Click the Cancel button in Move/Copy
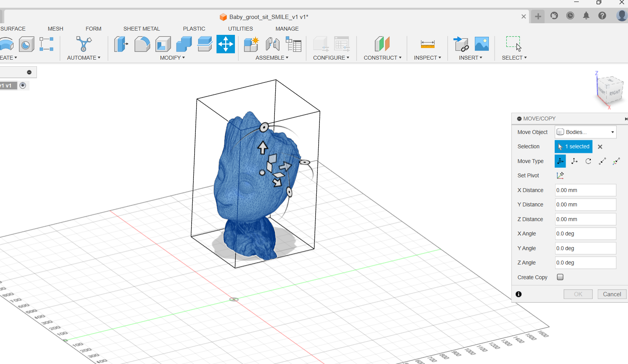This screenshot has height=364, width=628. [612, 294]
